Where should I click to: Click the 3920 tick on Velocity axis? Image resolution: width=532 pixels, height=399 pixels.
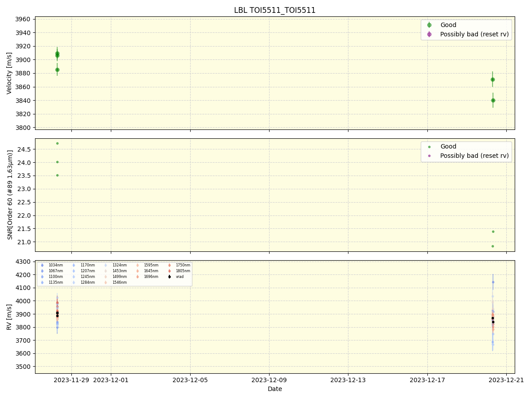[x=23, y=47]
